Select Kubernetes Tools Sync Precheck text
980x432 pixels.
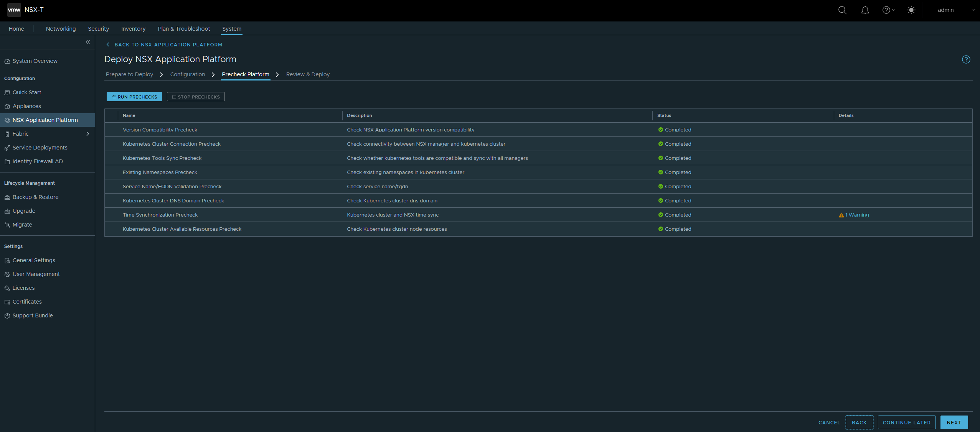click(x=162, y=158)
